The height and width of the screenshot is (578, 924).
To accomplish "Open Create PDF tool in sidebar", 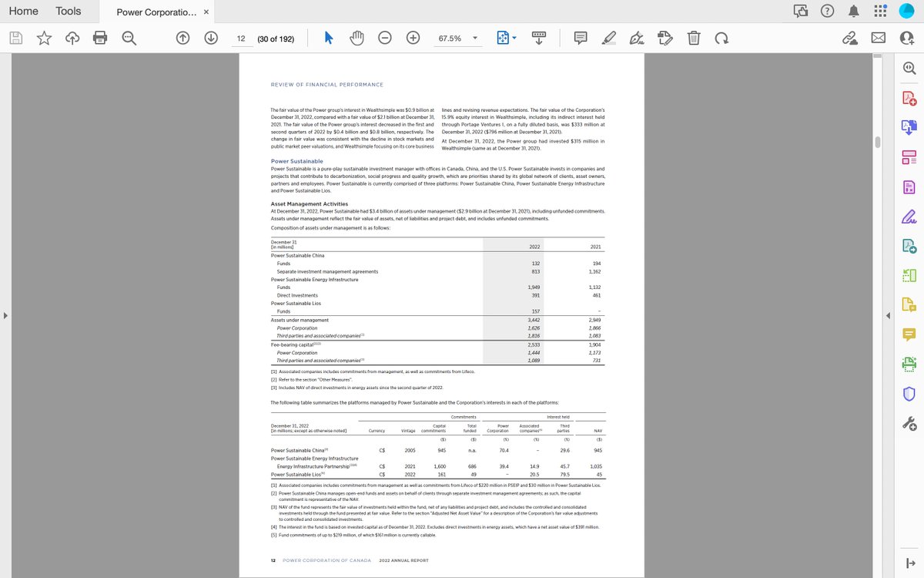I will [909, 98].
